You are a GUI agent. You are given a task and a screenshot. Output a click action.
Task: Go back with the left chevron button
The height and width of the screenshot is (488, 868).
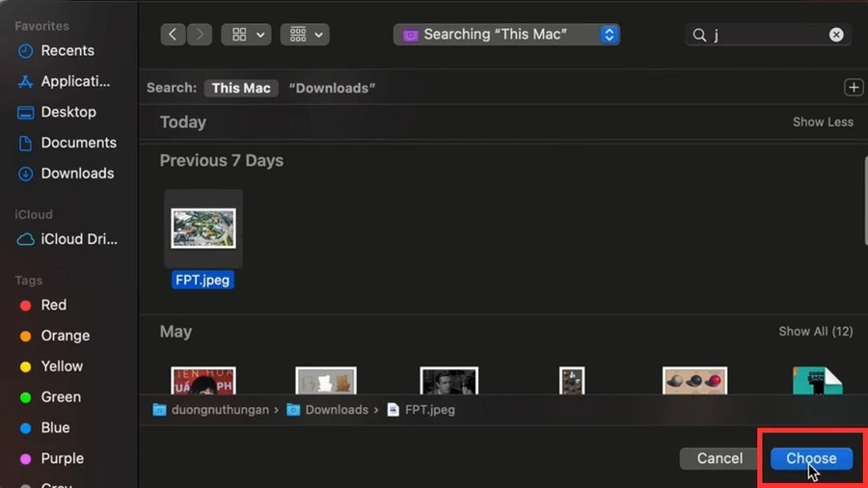click(173, 35)
